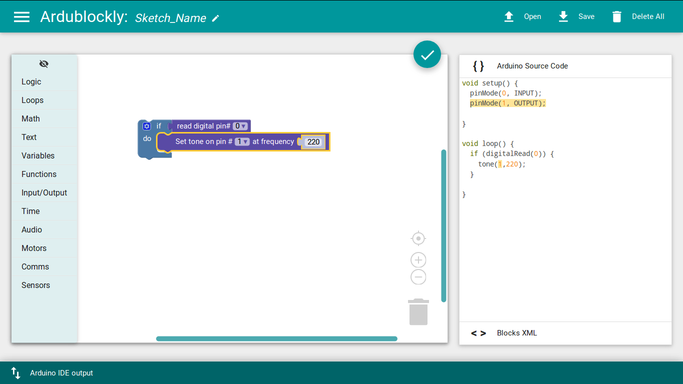Click the Ardublockly title text

click(x=84, y=17)
